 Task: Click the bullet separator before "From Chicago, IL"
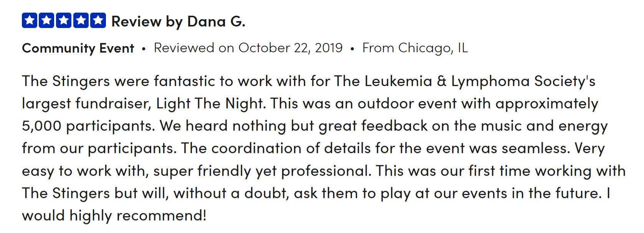pyautogui.click(x=352, y=49)
